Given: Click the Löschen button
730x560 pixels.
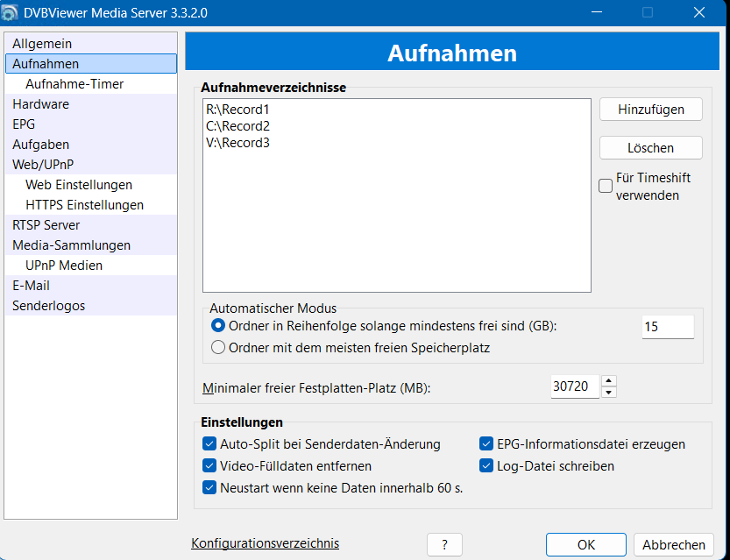Looking at the screenshot, I should (651, 148).
